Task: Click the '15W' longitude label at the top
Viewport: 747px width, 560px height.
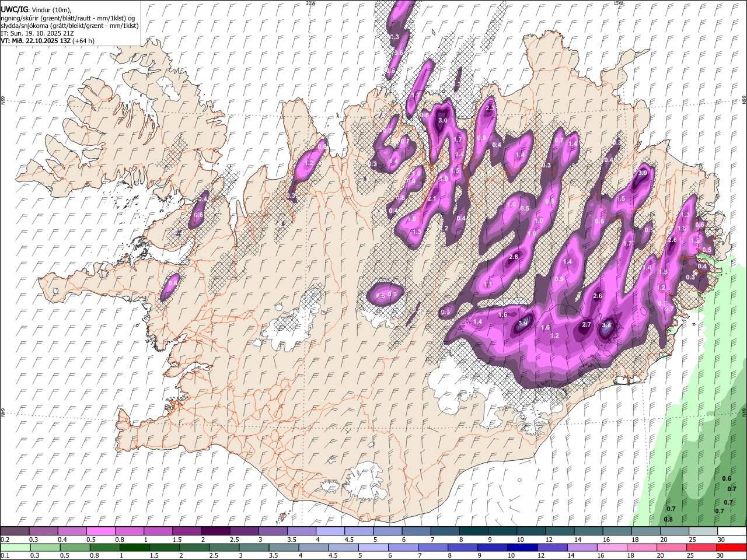Action: pos(618,3)
